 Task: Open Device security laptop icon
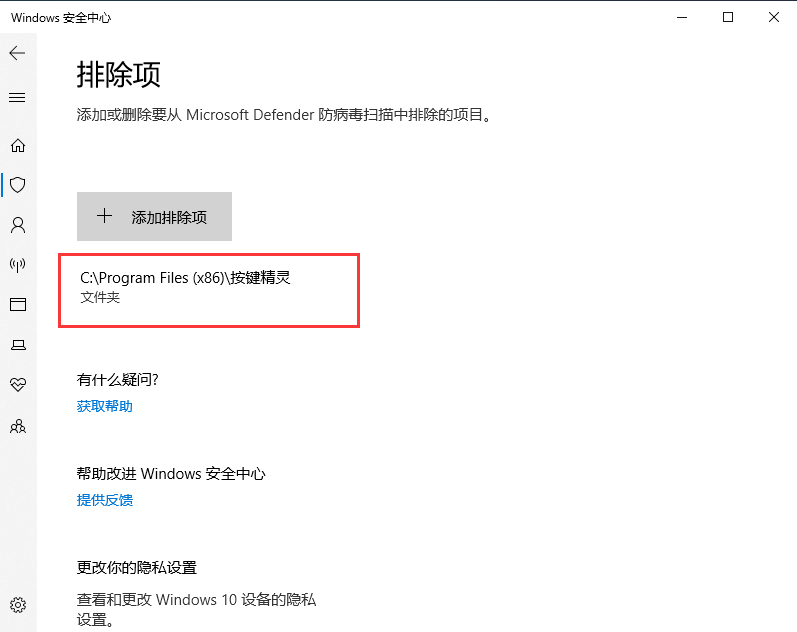point(18,345)
